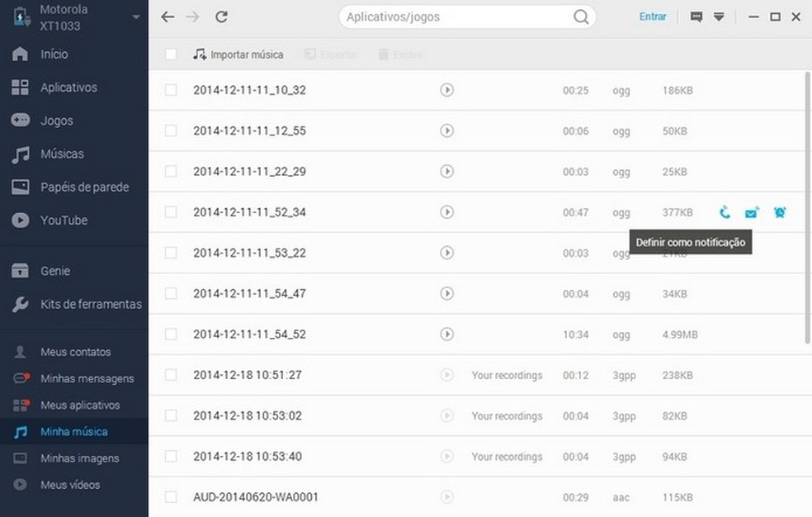This screenshot has height=517, width=812.
Task: Click the back arrow navigation icon
Action: tap(168, 17)
